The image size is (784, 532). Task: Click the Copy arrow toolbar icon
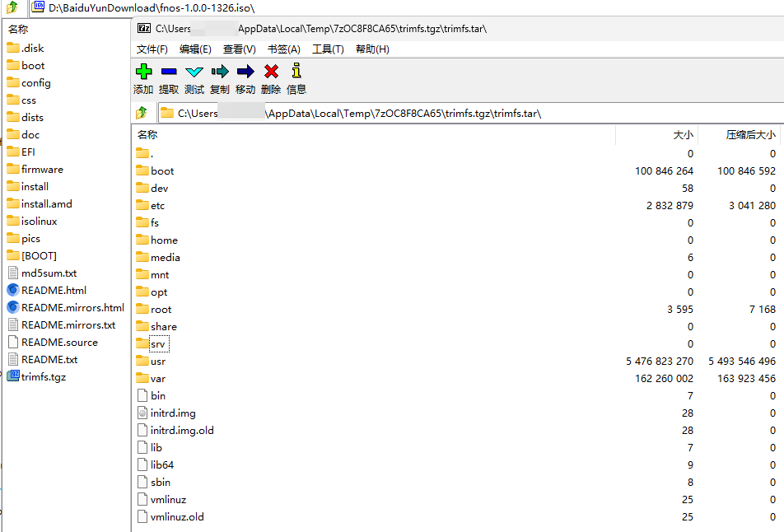coord(220,72)
